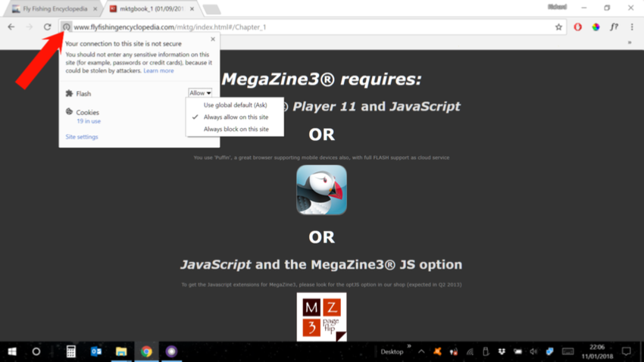644x362 pixels.
Task: Click the MZ3 page flip logo
Action: click(x=321, y=317)
